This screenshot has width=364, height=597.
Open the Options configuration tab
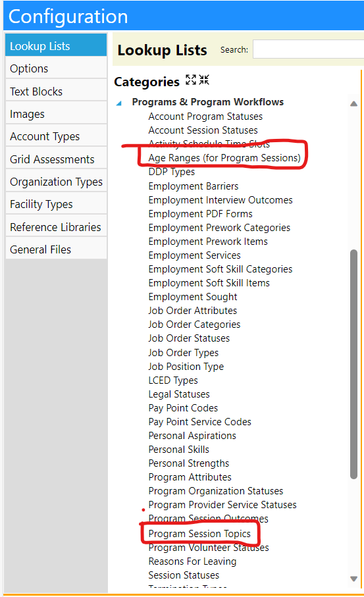click(x=57, y=68)
